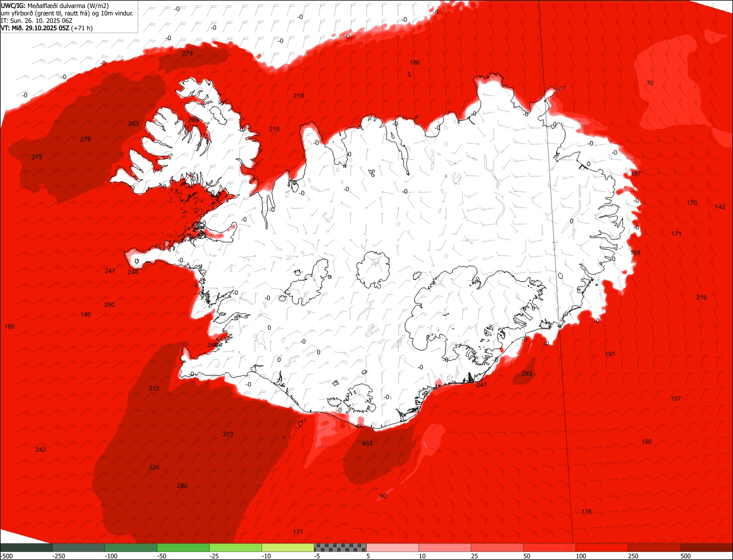Select the 324 value in the dark red area

154,467
